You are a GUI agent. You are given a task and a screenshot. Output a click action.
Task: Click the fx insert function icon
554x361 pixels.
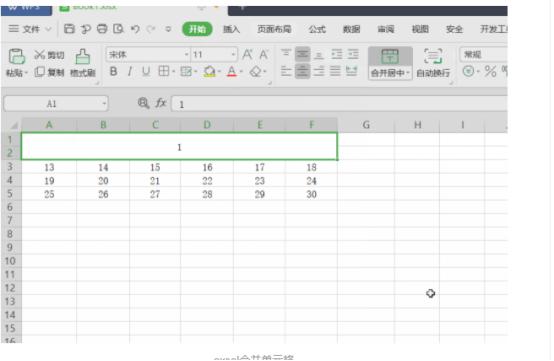point(161,103)
